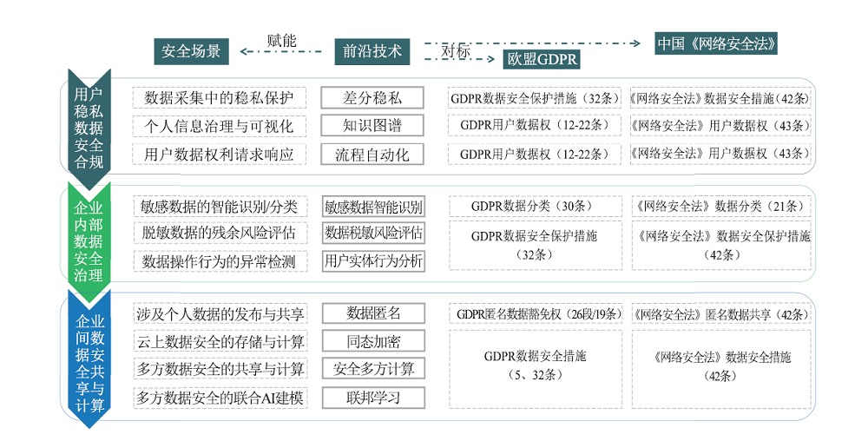The height and width of the screenshot is (441, 868).
Task: Click 脱敏数据的残余风险评估 scenario box
Action: click(220, 233)
